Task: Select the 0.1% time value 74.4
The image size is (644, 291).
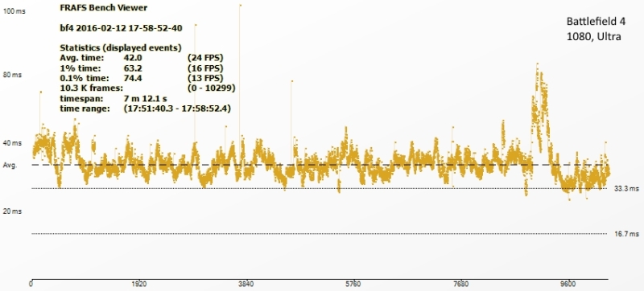Action: [133, 78]
